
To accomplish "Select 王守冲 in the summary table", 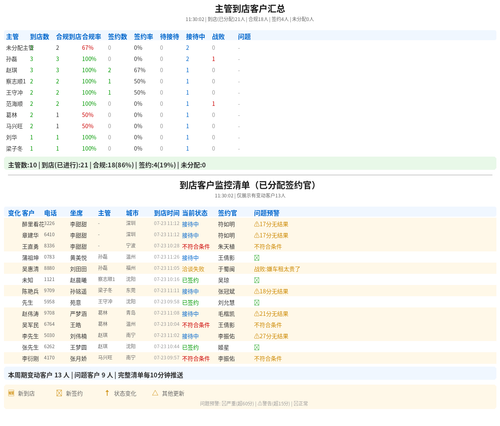I will 14,93.
